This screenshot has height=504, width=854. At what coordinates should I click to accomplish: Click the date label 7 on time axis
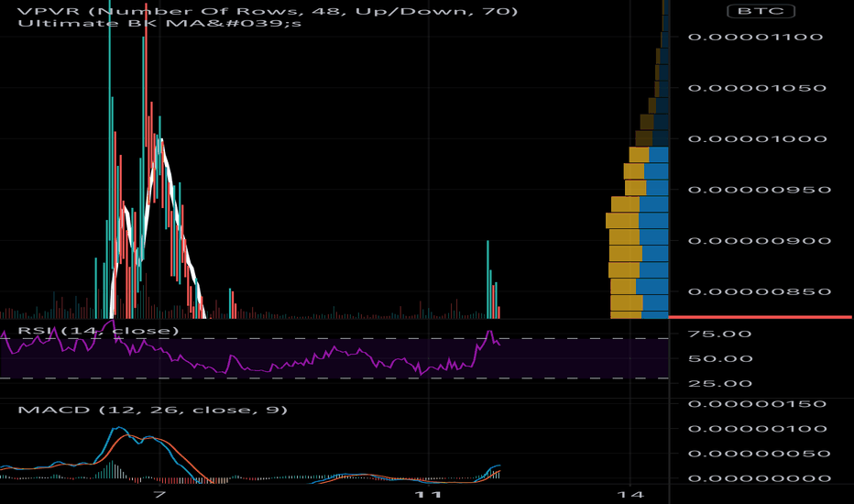159,495
